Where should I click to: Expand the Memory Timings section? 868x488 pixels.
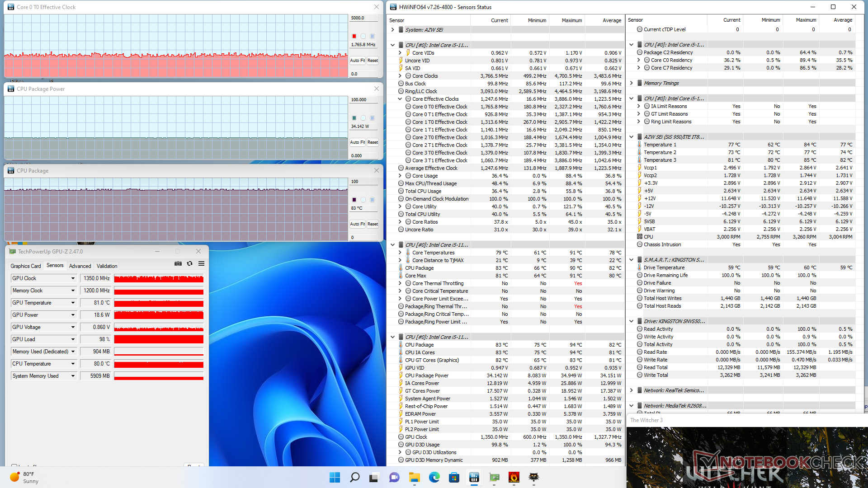pyautogui.click(x=632, y=83)
